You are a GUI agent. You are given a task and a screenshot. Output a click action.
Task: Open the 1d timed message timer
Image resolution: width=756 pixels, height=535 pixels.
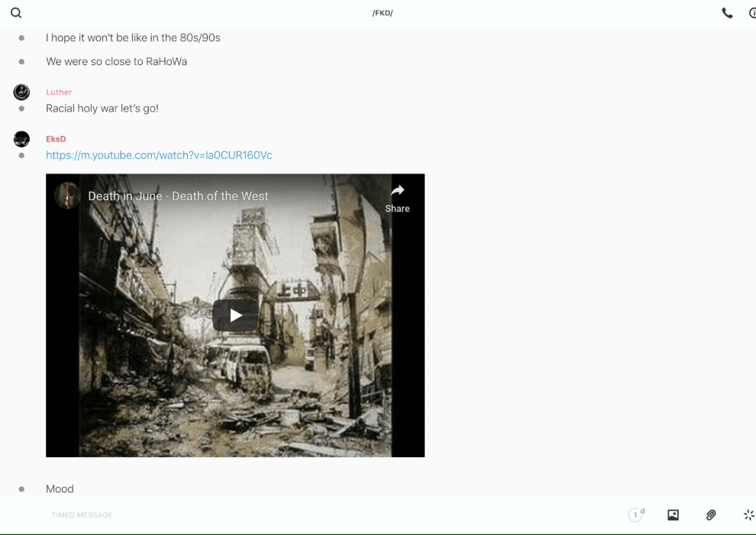pyautogui.click(x=636, y=515)
